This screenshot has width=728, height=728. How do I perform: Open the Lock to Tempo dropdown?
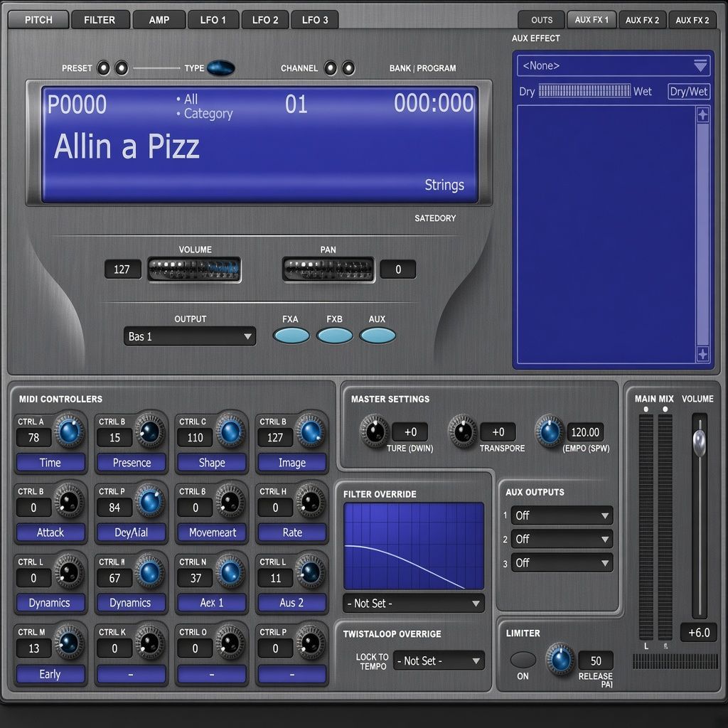click(x=439, y=660)
